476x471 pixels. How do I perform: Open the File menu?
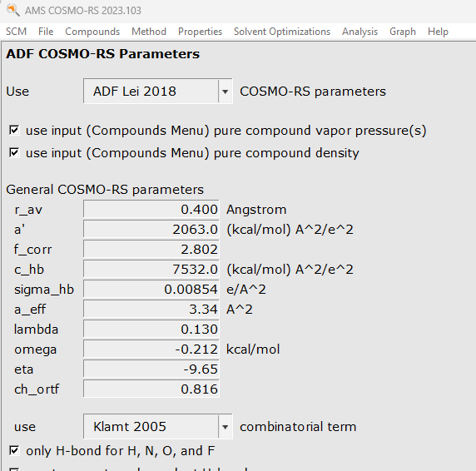[46, 32]
